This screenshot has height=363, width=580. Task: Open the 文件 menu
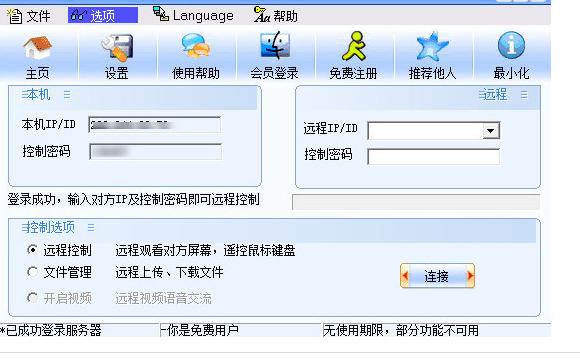[29, 16]
